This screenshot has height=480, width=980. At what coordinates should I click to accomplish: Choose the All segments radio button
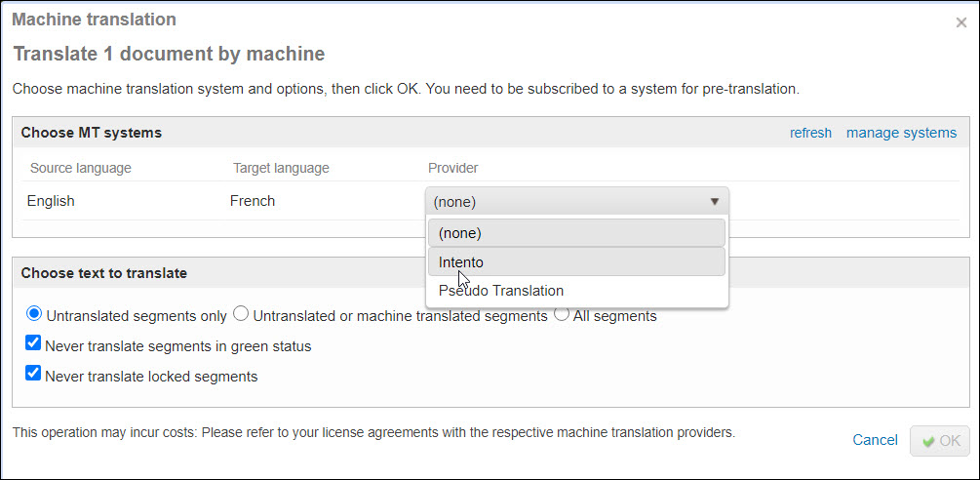562,314
